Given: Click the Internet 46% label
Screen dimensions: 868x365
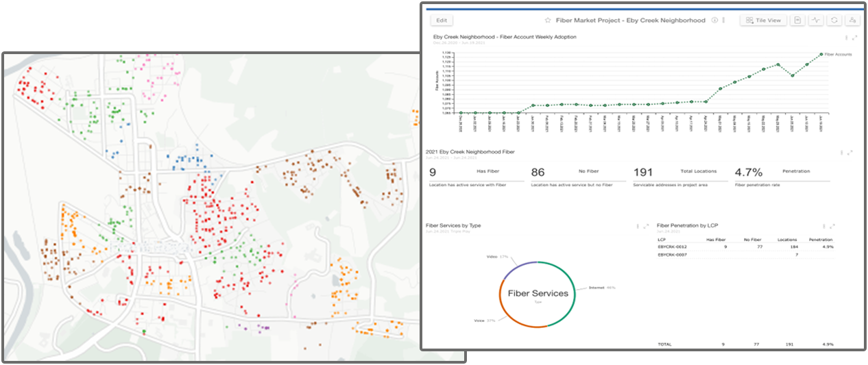Looking at the screenshot, I should tap(602, 288).
